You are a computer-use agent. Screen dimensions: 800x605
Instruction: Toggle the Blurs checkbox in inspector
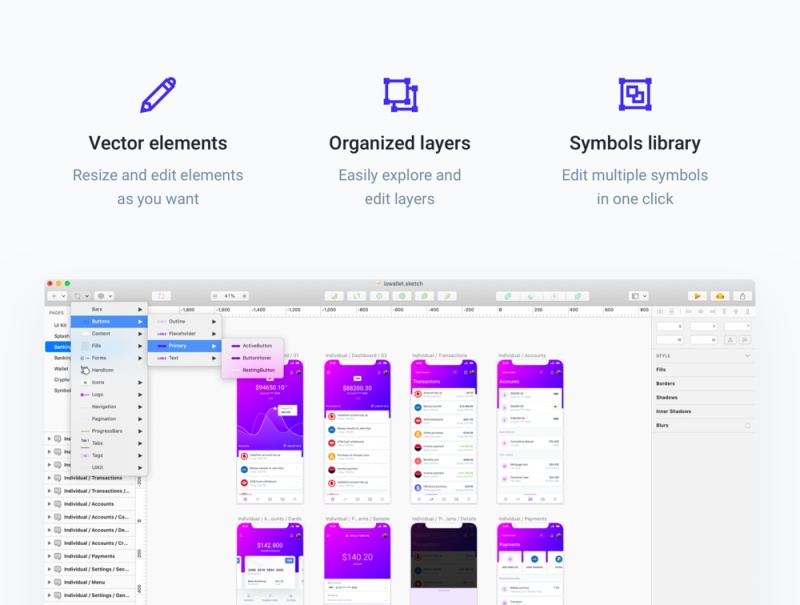pos(746,425)
